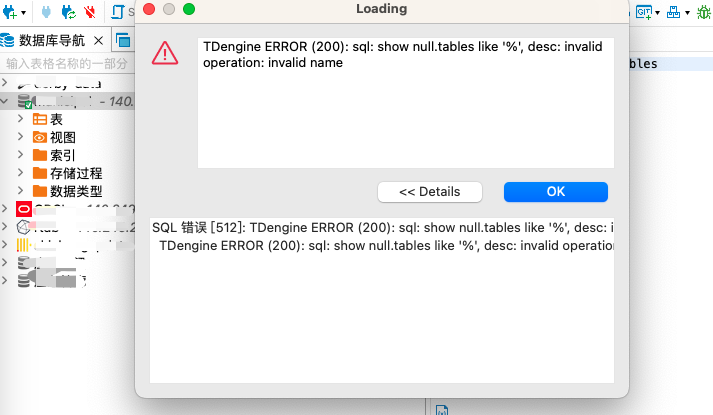The height and width of the screenshot is (415, 713).
Task: Click the red Disconnect plug icon
Action: [90, 12]
